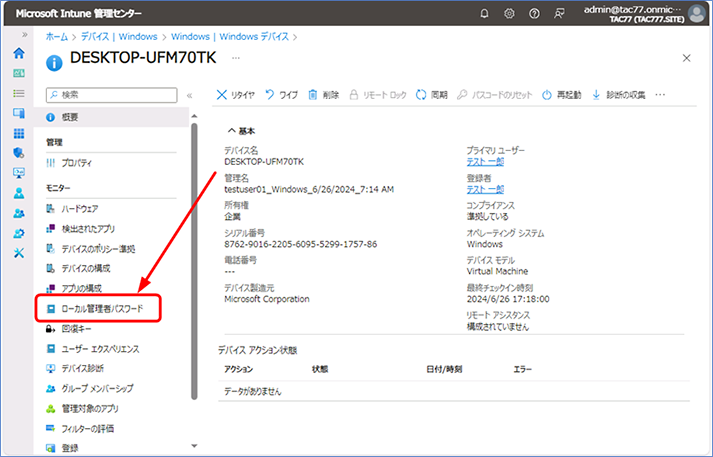The image size is (713, 457).
Task: Click the device menu scrollbar thumb
Action: click(194, 261)
